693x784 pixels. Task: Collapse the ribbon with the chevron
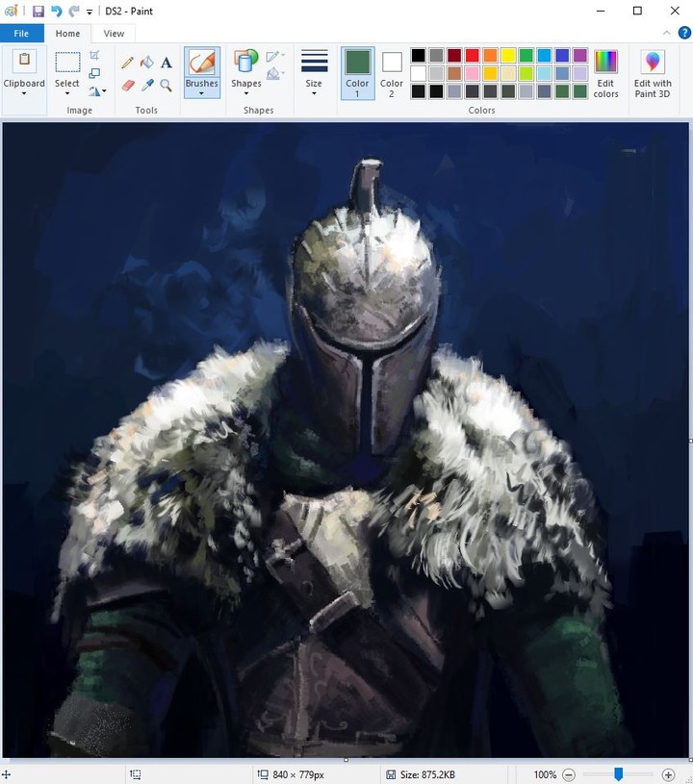coord(666,33)
